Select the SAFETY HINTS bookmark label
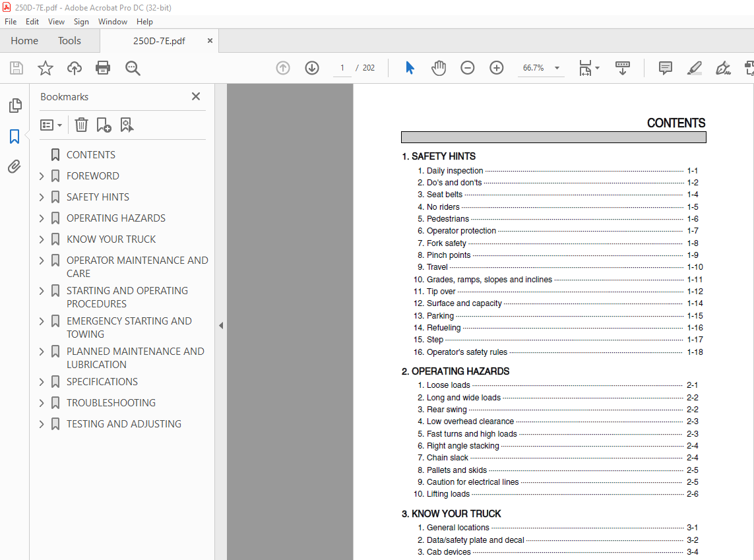This screenshot has width=754, height=560. (98, 197)
